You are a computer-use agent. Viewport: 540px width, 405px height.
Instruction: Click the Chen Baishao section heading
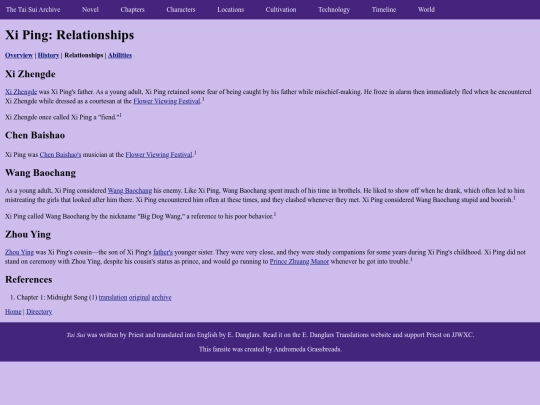(x=35, y=135)
